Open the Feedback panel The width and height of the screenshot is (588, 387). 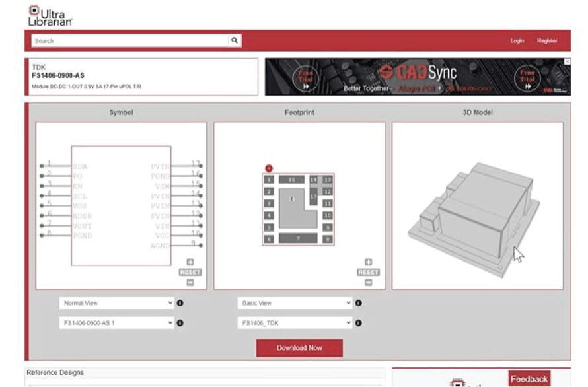pos(531,379)
